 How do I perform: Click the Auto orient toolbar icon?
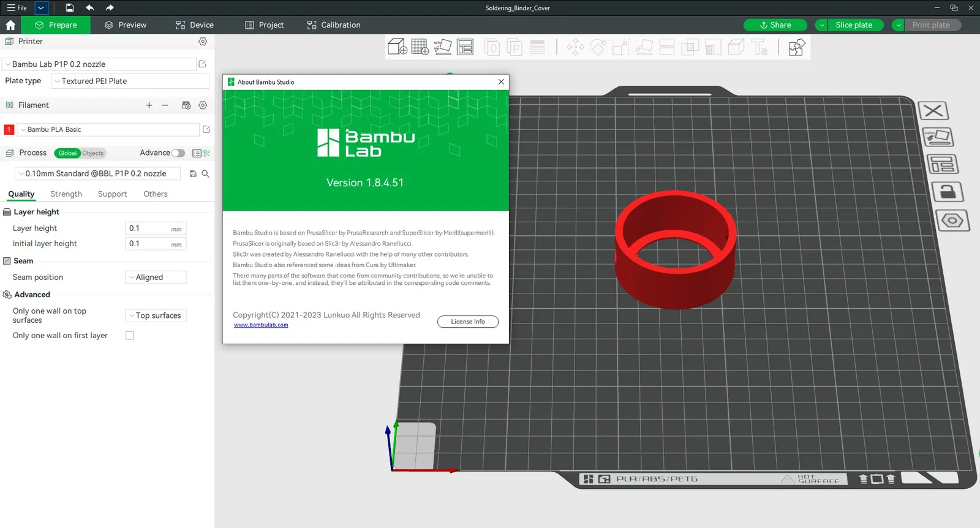(x=442, y=47)
